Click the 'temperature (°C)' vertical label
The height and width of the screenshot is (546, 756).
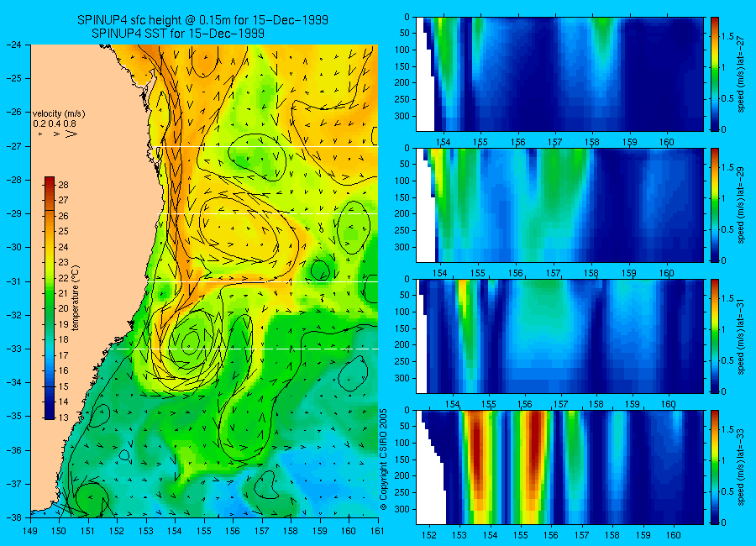coord(76,298)
